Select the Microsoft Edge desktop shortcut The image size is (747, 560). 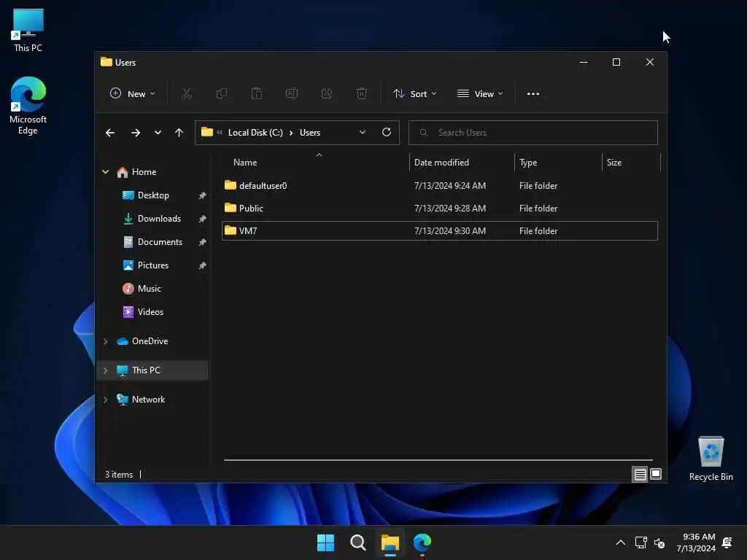tap(28, 106)
